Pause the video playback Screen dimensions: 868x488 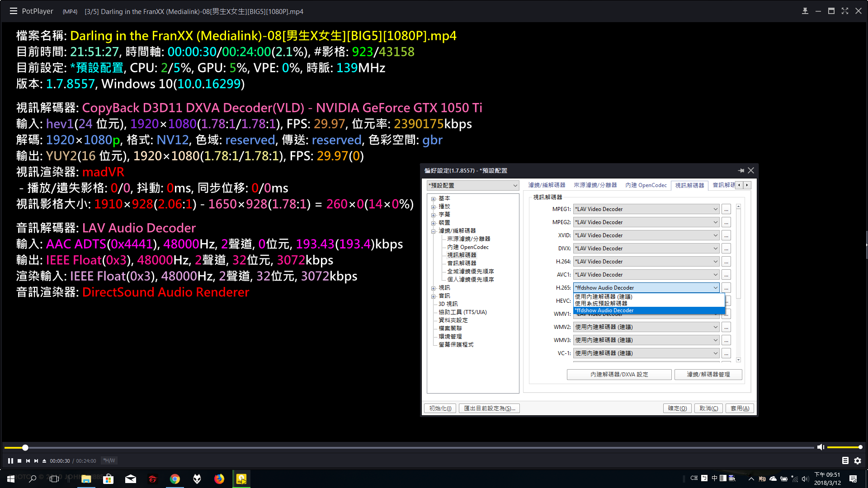[x=10, y=461]
